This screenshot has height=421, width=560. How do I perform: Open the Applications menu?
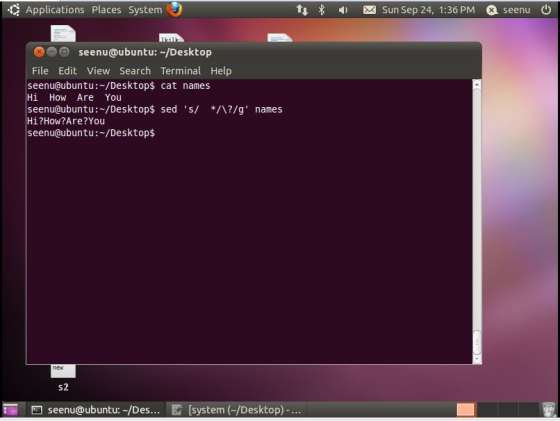point(55,10)
